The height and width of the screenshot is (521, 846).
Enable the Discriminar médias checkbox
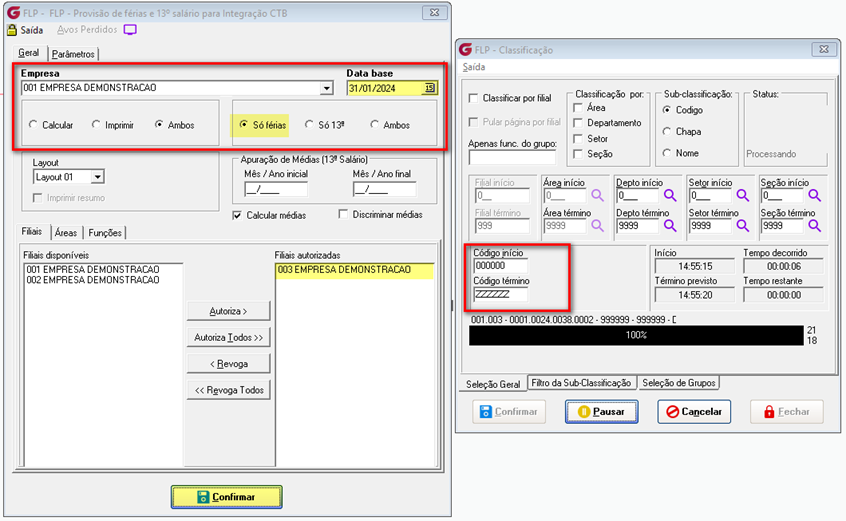[343, 215]
